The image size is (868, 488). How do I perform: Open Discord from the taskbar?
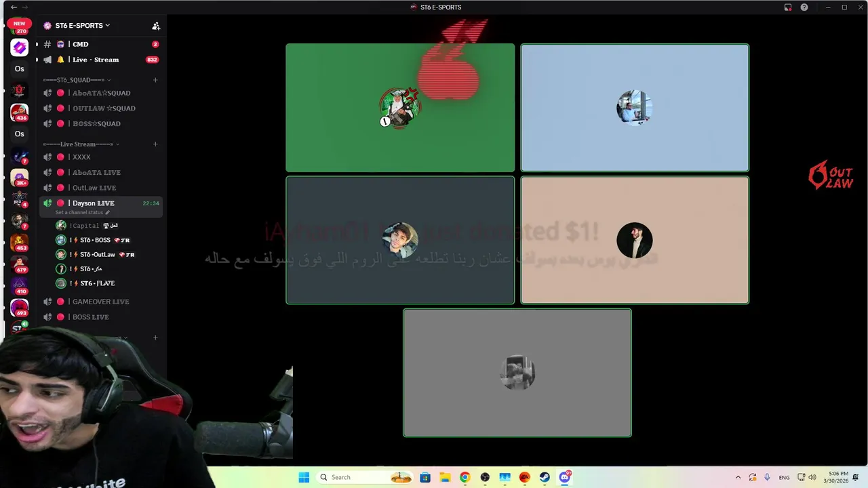click(x=564, y=477)
